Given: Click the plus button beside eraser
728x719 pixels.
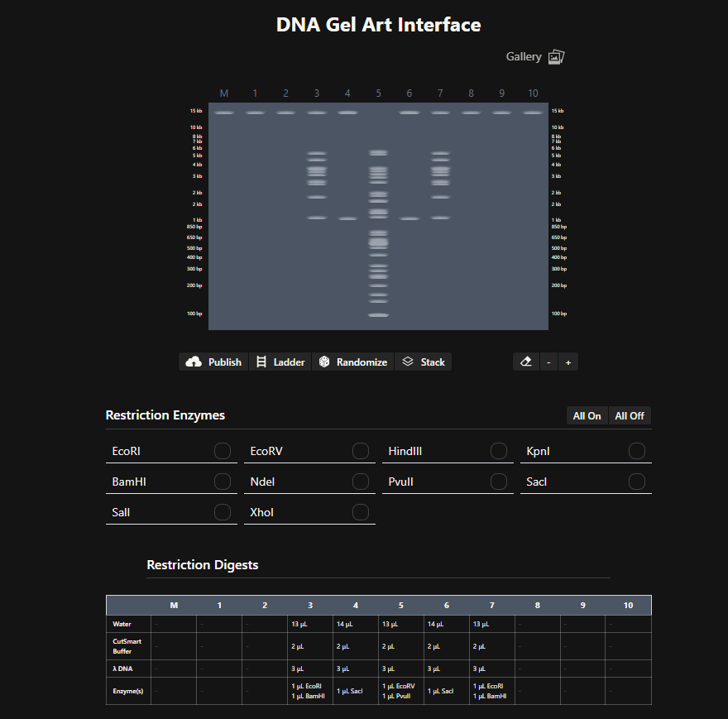Looking at the screenshot, I should pyautogui.click(x=568, y=362).
